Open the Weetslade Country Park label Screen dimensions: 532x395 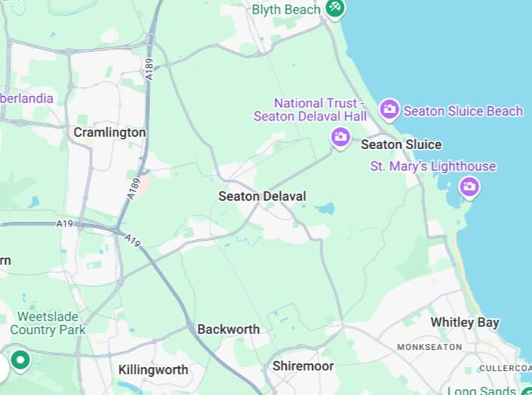tap(48, 323)
